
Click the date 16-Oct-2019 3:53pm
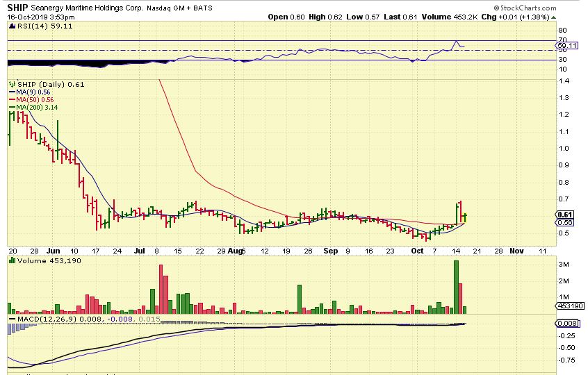coord(41,17)
